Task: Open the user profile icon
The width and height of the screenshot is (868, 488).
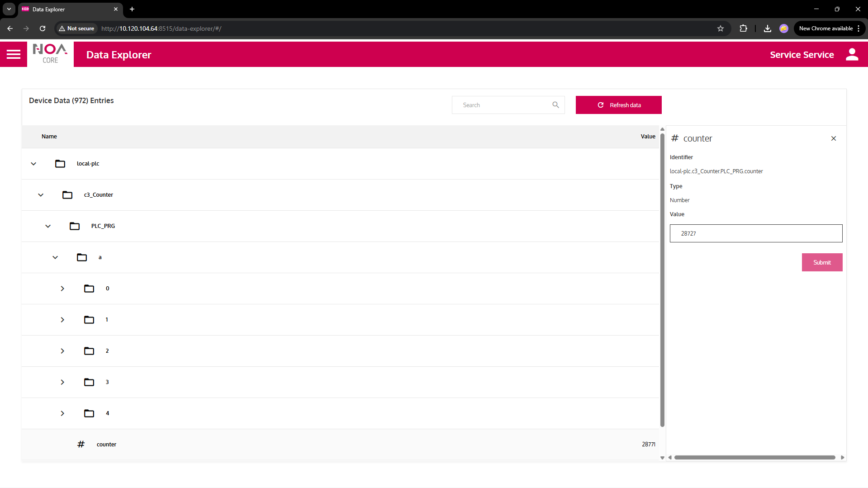Action: 852,55
